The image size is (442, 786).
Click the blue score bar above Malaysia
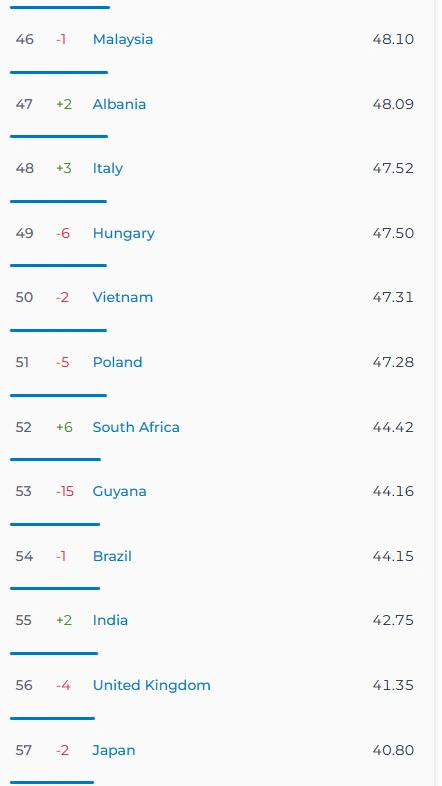pyautogui.click(x=60, y=8)
